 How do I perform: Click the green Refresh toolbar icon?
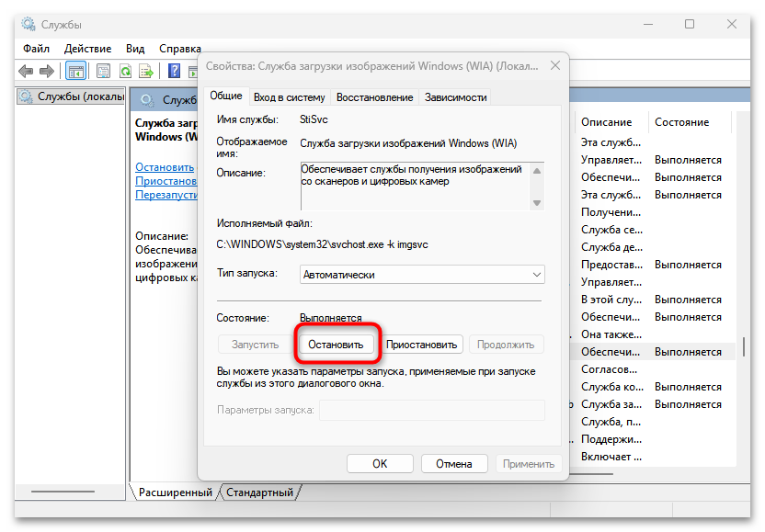[x=125, y=71]
